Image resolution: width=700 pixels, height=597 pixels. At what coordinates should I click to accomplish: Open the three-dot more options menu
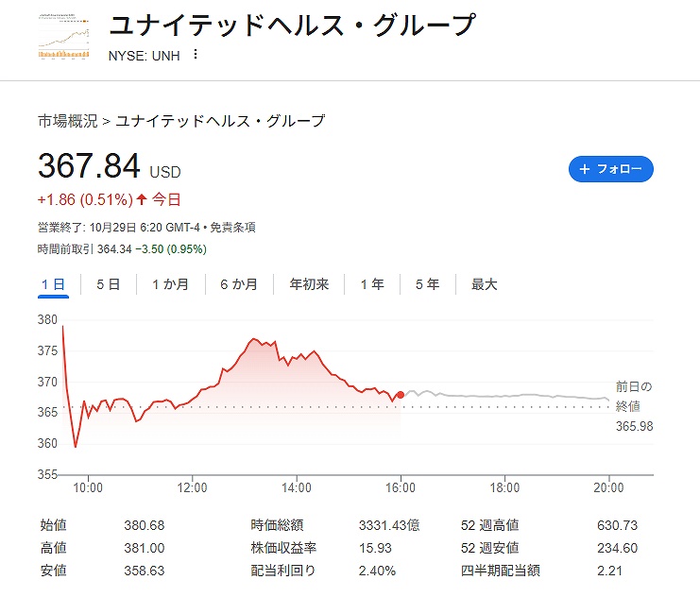(x=196, y=54)
